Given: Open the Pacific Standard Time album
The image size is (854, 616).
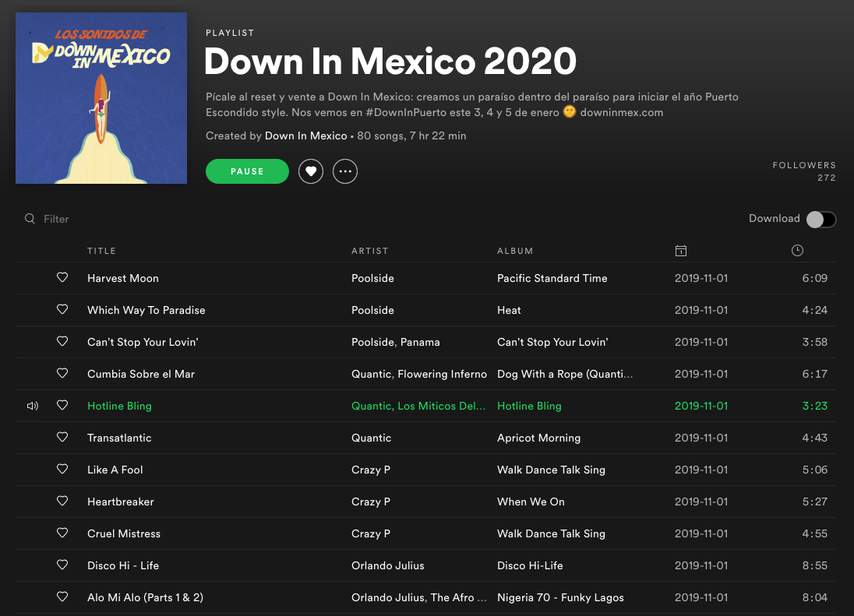Looking at the screenshot, I should 552,278.
